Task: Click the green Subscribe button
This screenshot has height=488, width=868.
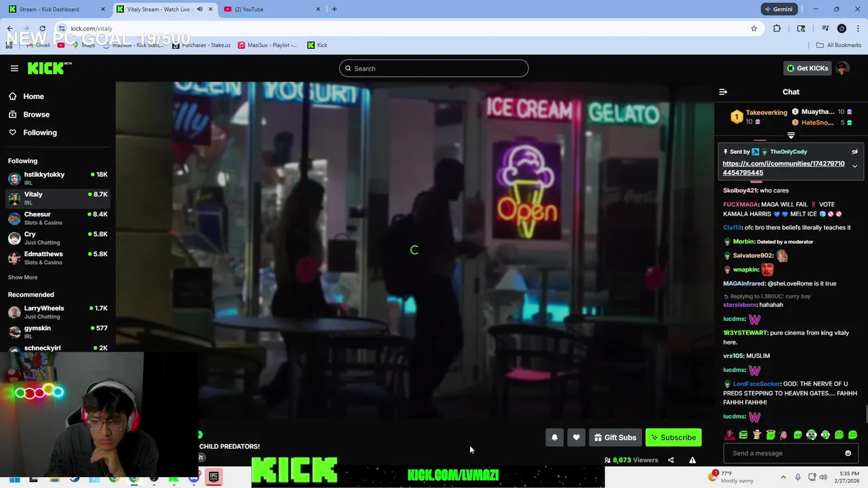Action: coord(673,438)
